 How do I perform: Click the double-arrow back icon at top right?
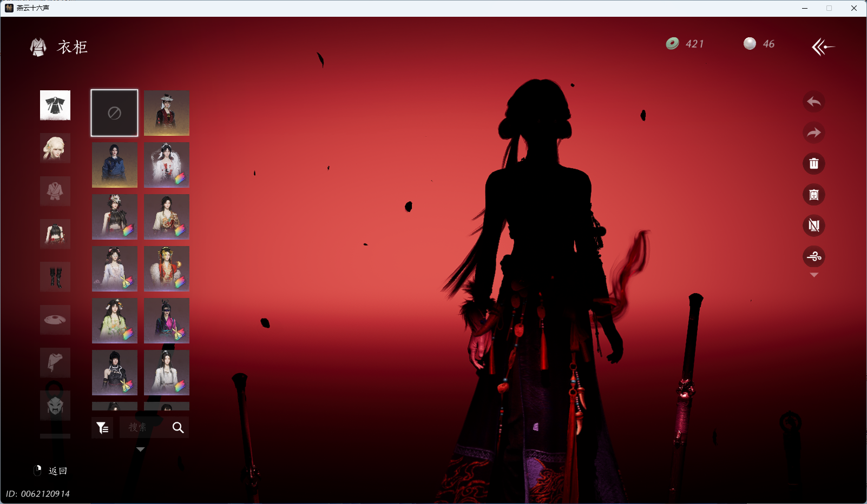point(823,47)
